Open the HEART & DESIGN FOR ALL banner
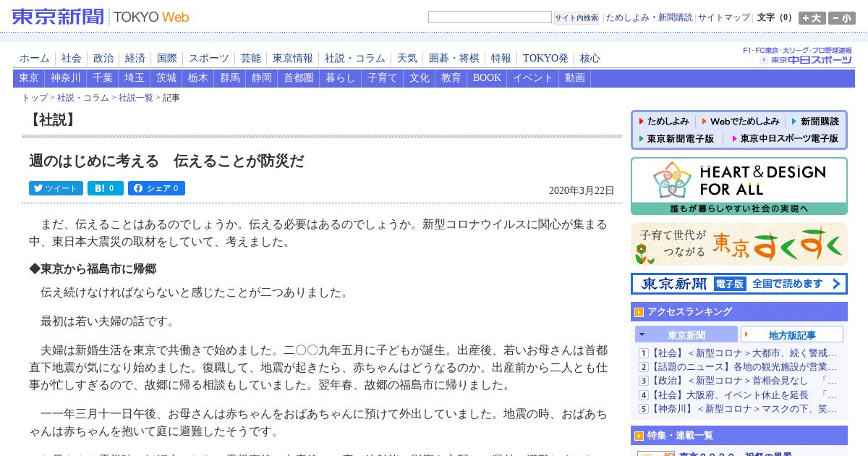 click(739, 186)
